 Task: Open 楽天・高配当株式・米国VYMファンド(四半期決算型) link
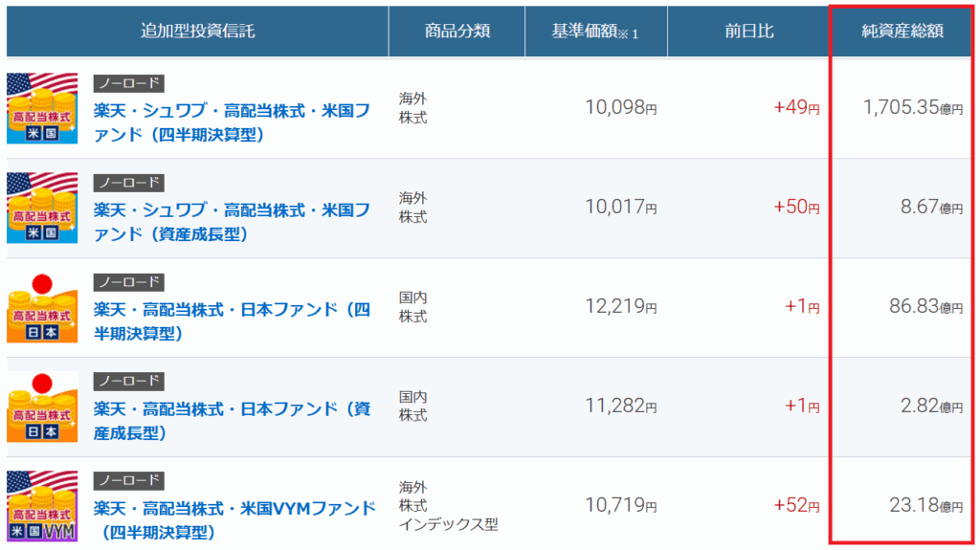coord(234,520)
